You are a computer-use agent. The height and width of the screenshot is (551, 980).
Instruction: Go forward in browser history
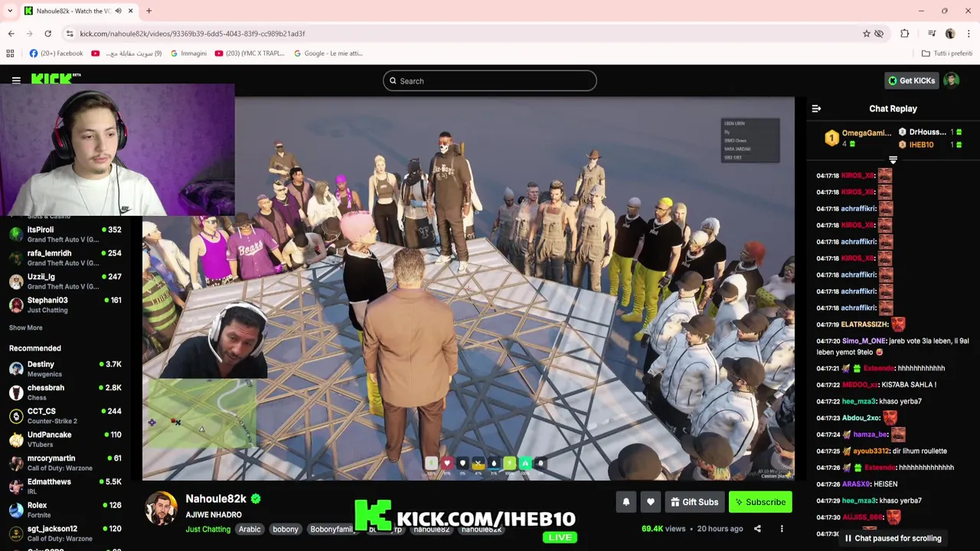click(x=29, y=34)
